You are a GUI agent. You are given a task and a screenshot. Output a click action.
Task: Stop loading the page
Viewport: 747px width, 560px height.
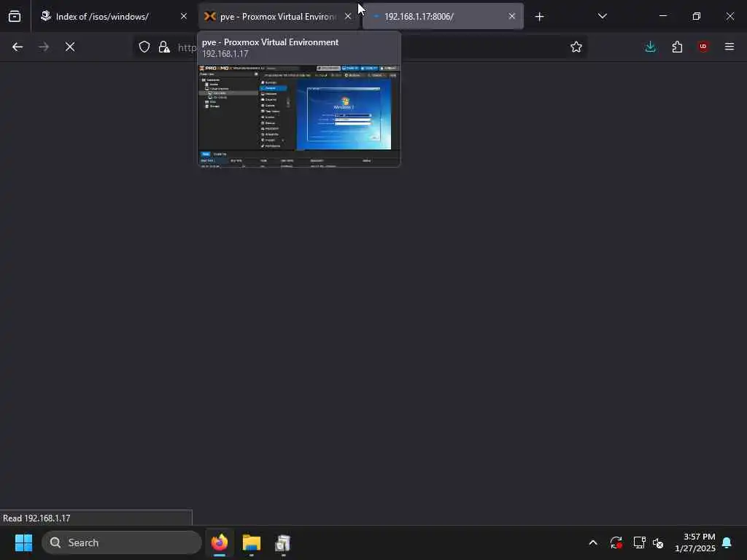[x=70, y=47]
